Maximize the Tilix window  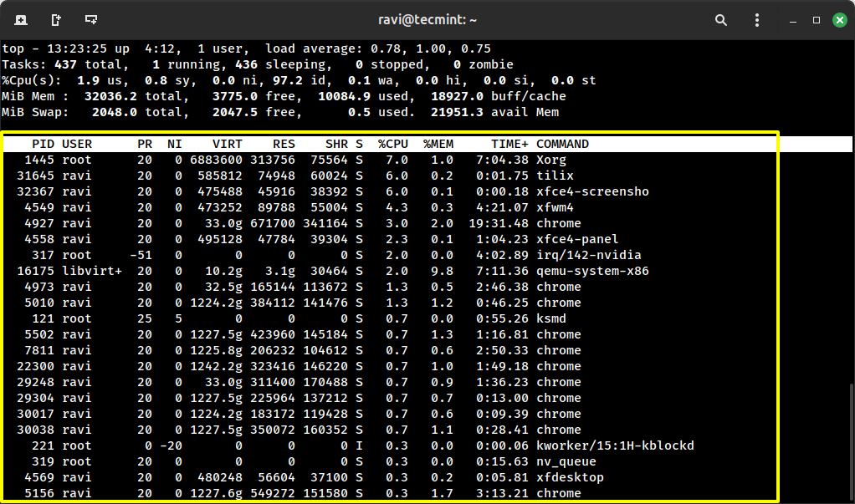pyautogui.click(x=816, y=19)
